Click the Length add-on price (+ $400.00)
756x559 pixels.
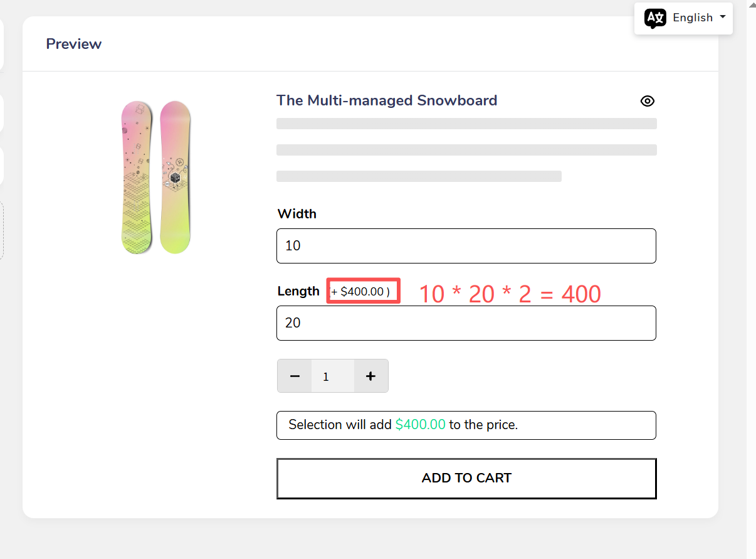(362, 292)
